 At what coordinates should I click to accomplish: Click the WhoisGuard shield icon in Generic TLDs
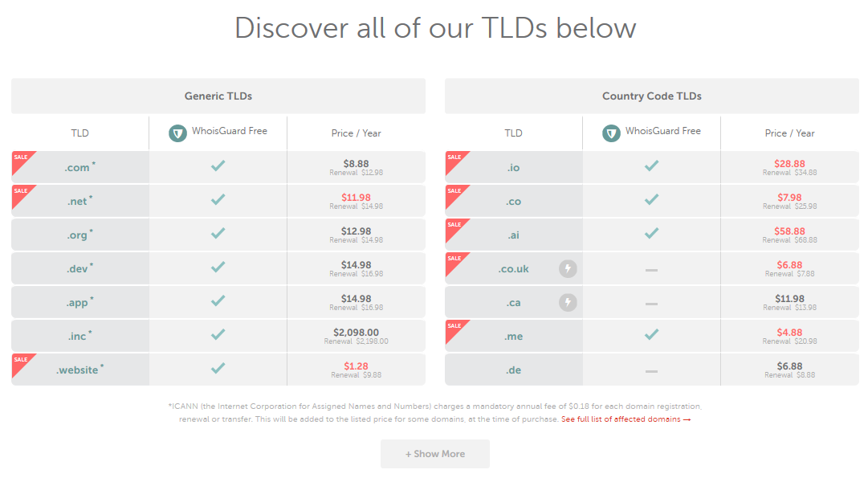pos(177,133)
